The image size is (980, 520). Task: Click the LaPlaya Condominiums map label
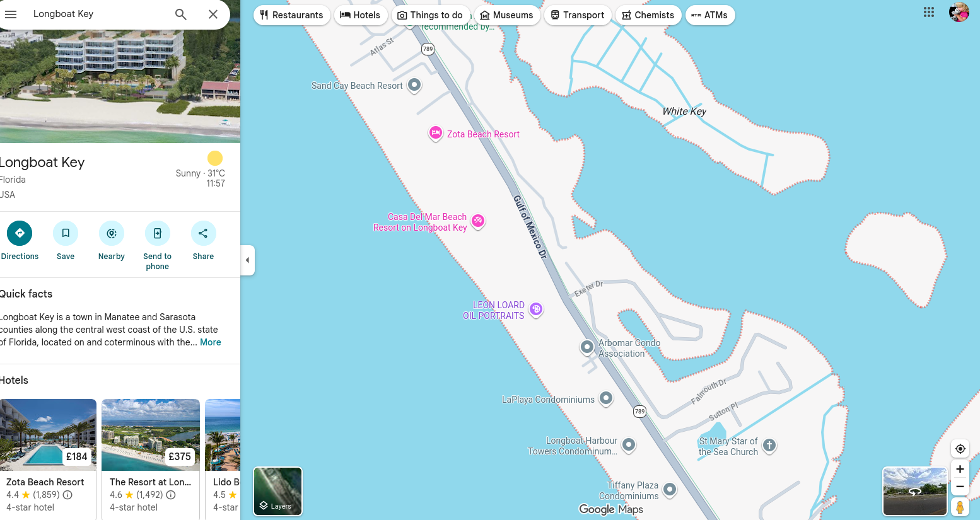pos(548,400)
